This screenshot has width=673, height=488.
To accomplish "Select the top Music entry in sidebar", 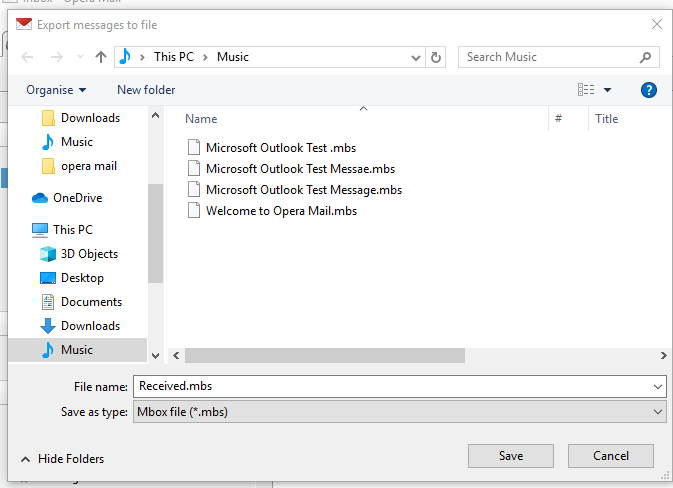I will [x=67, y=142].
